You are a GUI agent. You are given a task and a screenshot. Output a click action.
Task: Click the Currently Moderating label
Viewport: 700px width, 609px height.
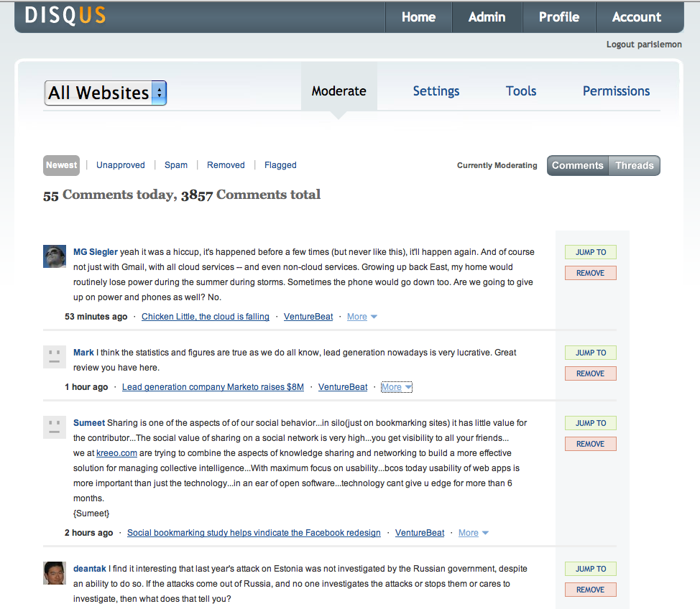point(497,165)
